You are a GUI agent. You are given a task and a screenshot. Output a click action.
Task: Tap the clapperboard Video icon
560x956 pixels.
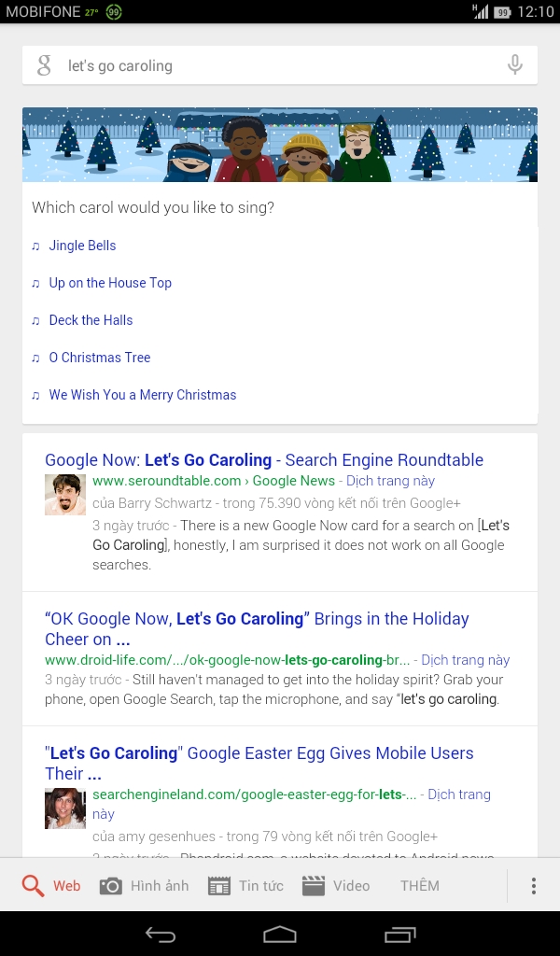(x=314, y=886)
